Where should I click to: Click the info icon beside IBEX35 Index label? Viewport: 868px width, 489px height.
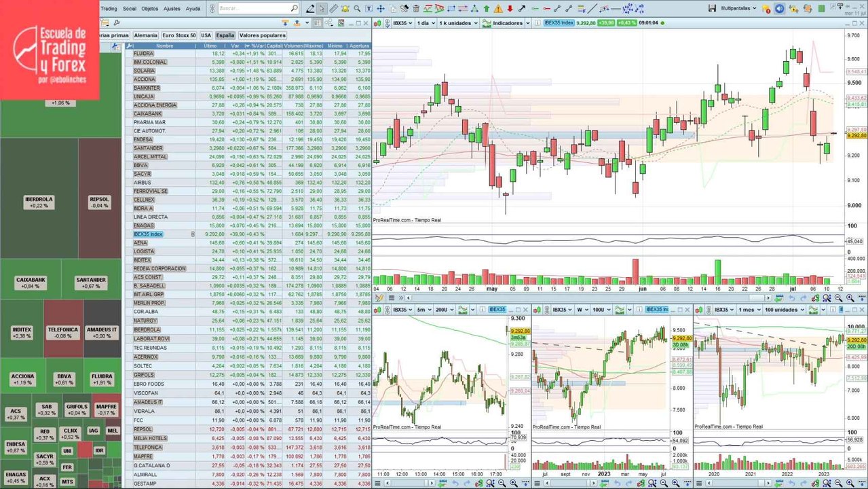click(537, 23)
